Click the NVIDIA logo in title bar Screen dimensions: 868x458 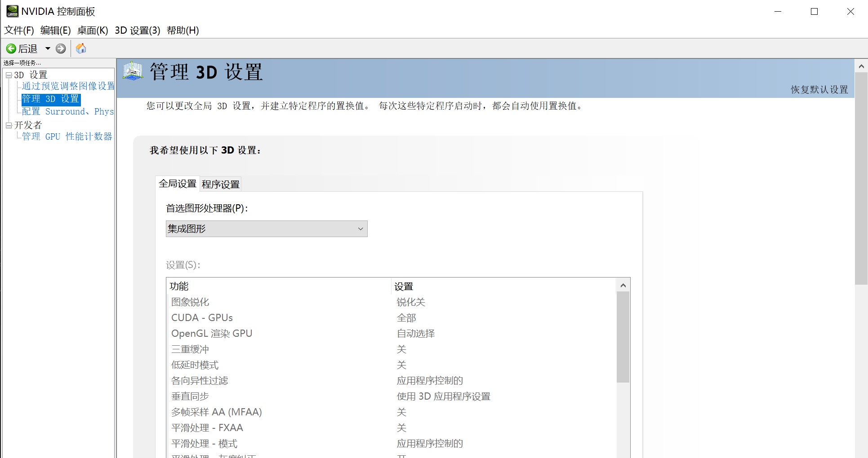click(x=12, y=11)
